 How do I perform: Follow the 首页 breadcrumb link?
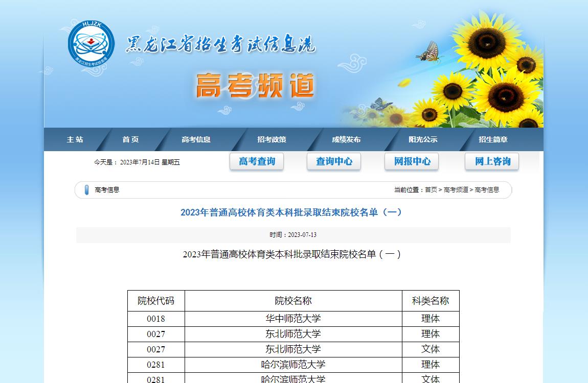click(x=431, y=190)
